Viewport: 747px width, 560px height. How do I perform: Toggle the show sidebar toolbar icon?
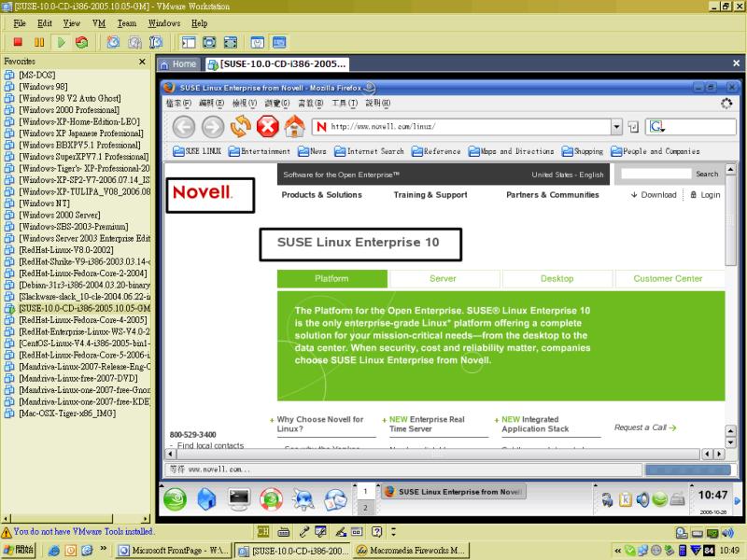coord(189,42)
